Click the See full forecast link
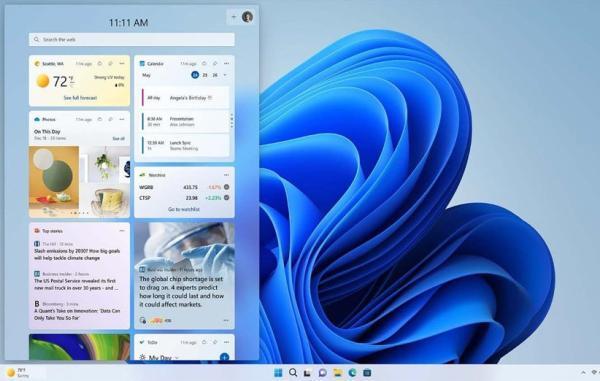The image size is (600, 381). [80, 98]
